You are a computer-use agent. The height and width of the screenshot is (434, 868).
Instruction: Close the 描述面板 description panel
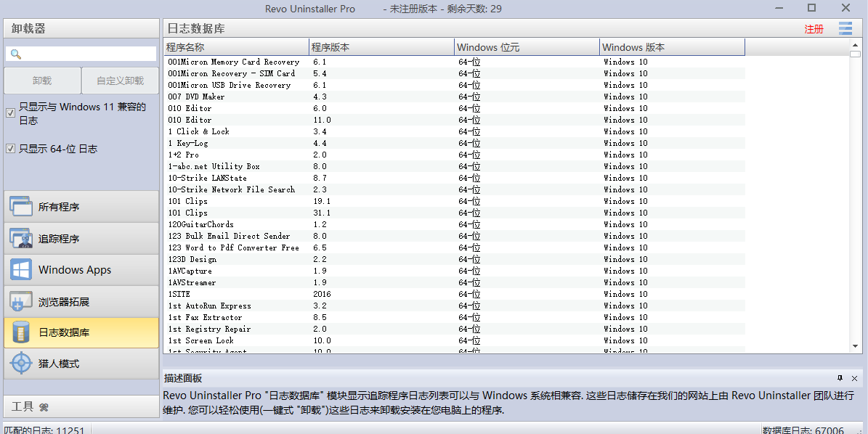[854, 378]
